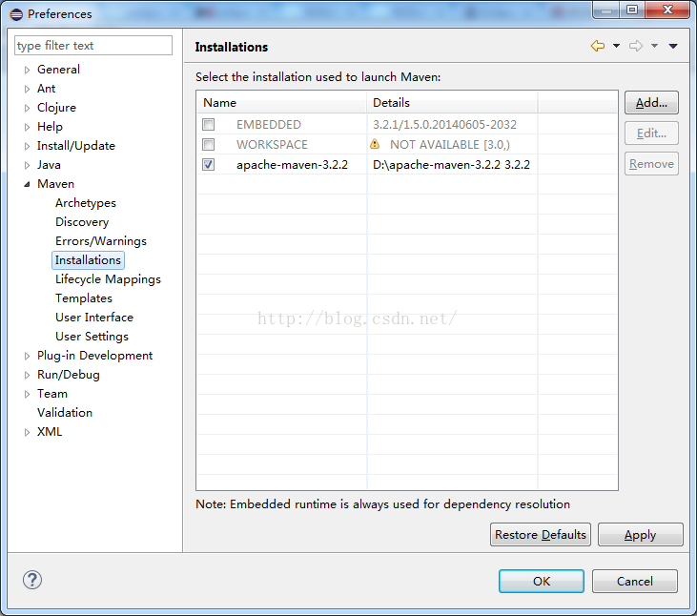This screenshot has width=697, height=616.
Task: Click the WORKSPACE installation name
Action: click(272, 144)
